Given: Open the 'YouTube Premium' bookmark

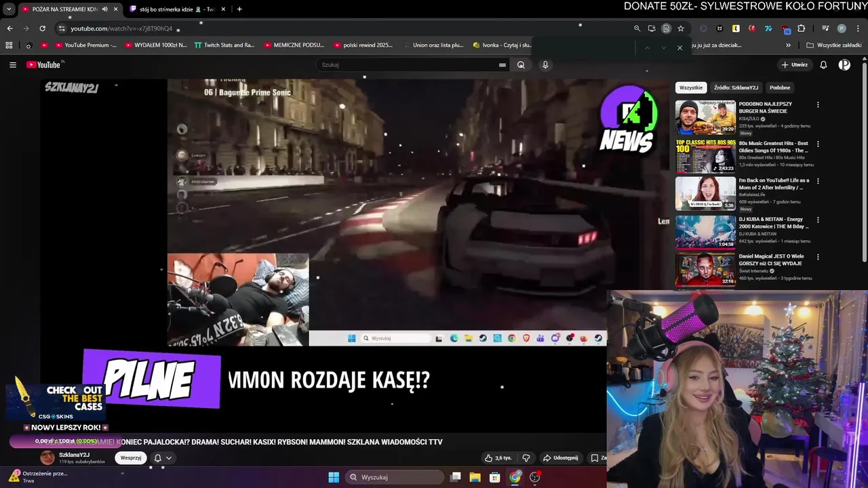Looking at the screenshot, I should (85, 45).
